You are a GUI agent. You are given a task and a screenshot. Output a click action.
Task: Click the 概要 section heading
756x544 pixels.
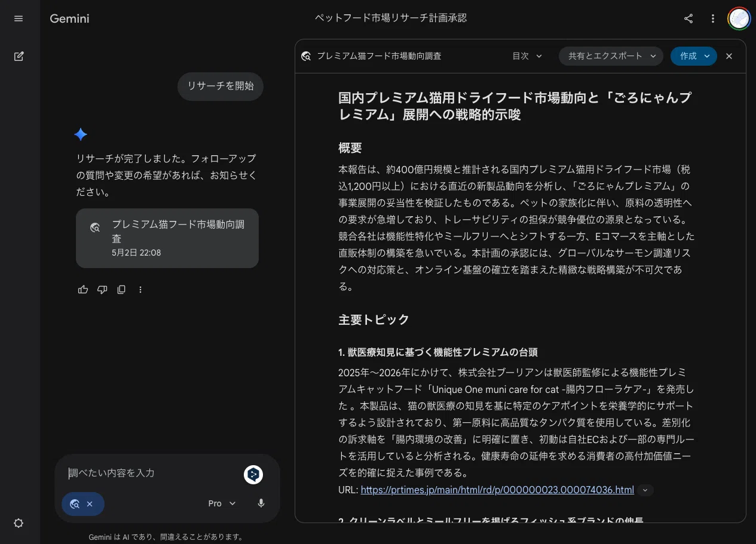pos(350,148)
